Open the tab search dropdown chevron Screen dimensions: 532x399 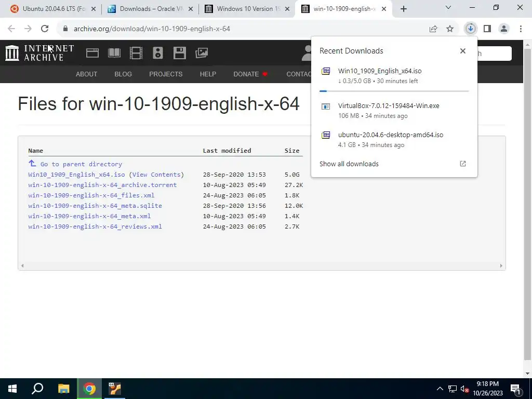(x=448, y=7)
